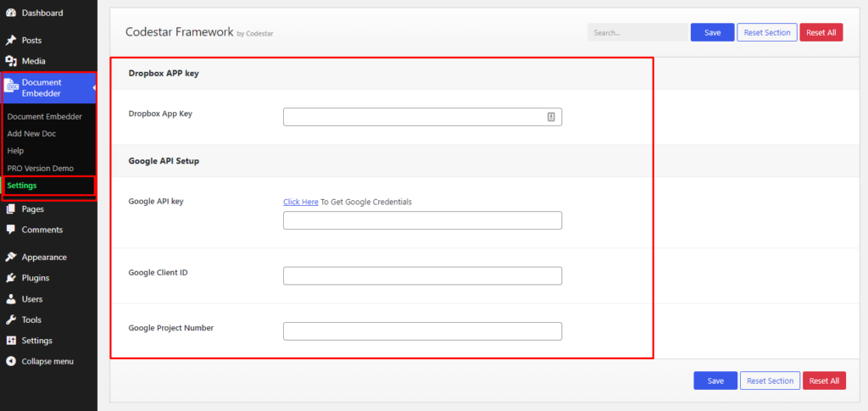868x411 pixels.
Task: Click the Media library icon
Action: point(10,61)
